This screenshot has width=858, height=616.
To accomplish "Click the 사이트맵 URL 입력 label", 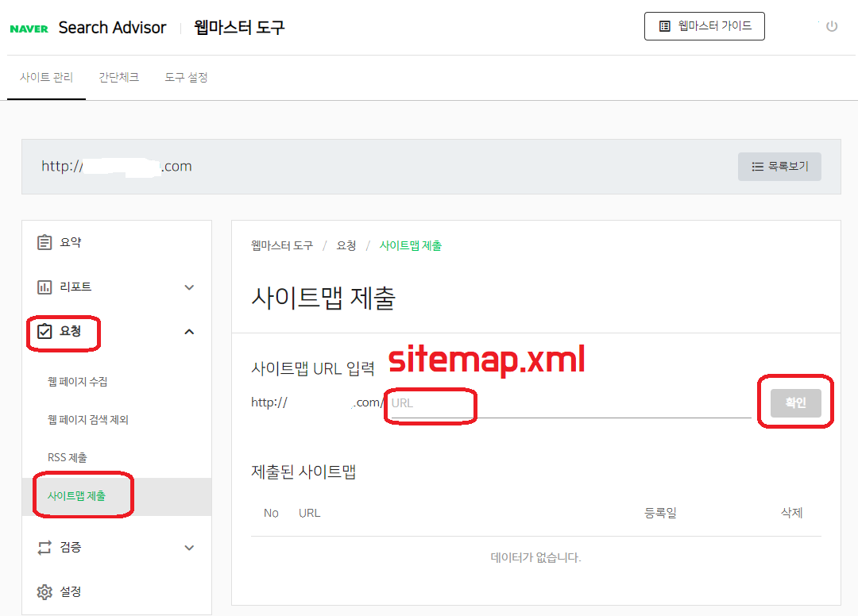I will click(312, 368).
